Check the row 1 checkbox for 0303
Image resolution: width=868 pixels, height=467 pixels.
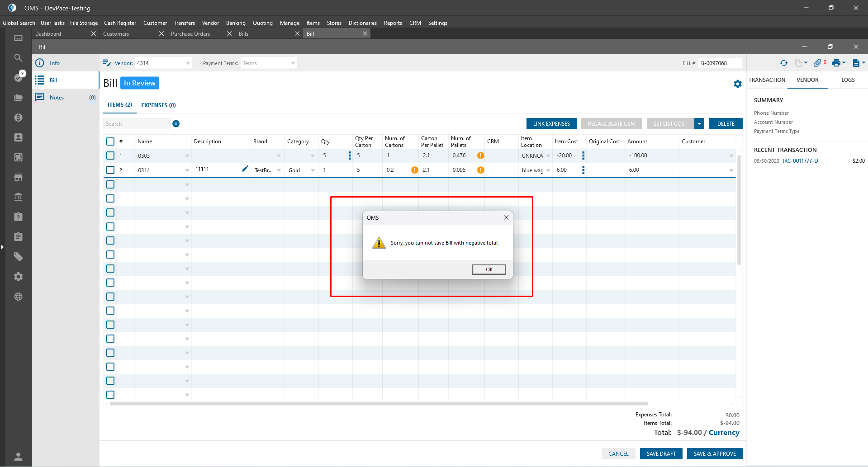[110, 156]
